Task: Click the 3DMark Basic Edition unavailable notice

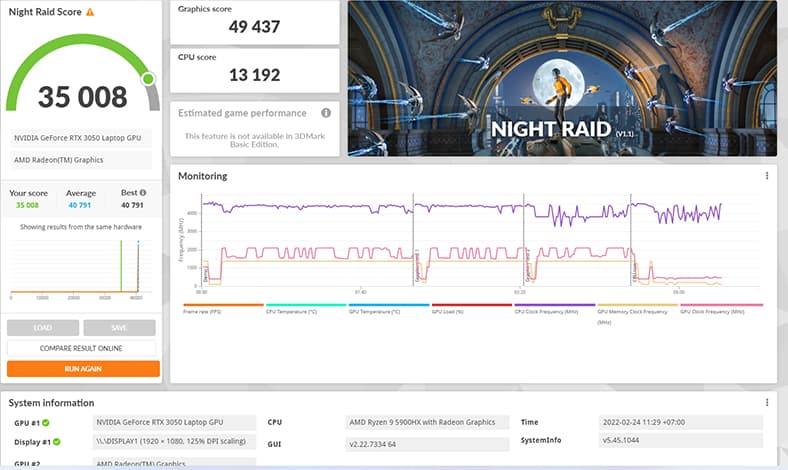Action: [254, 140]
